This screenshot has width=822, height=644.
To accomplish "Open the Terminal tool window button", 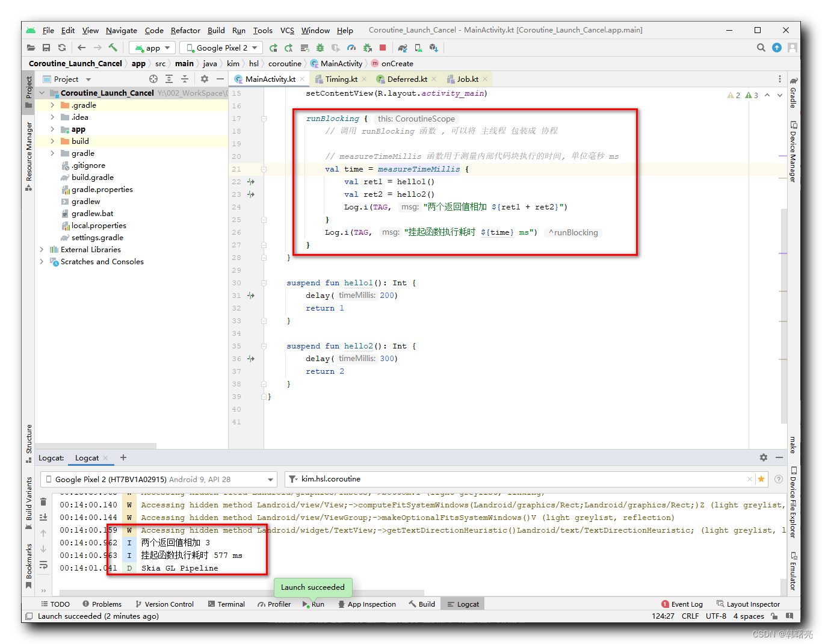I will pyautogui.click(x=226, y=604).
